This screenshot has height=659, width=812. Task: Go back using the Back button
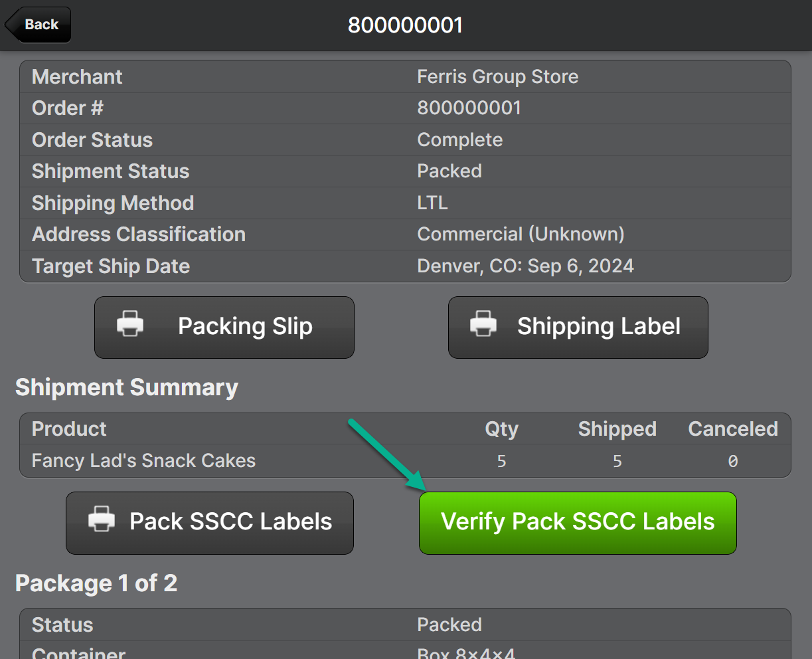tap(39, 25)
